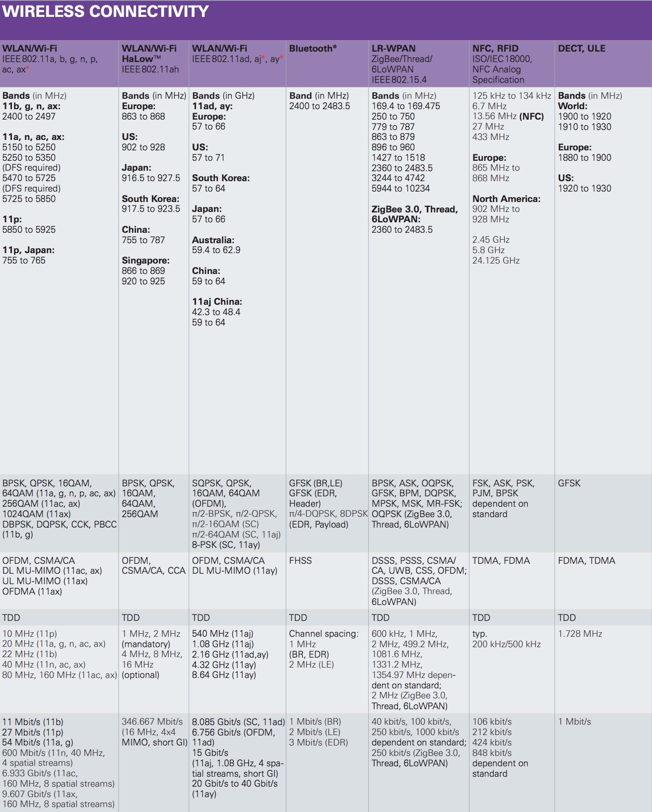Select '8.085 Gbit/s (SC, 11ad)' rate

(239, 722)
